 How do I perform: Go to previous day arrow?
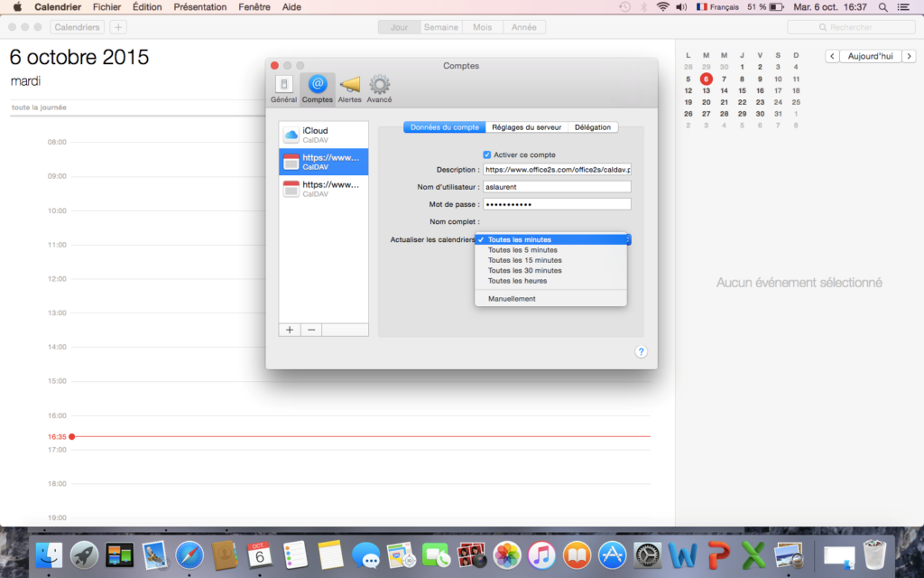[832, 56]
